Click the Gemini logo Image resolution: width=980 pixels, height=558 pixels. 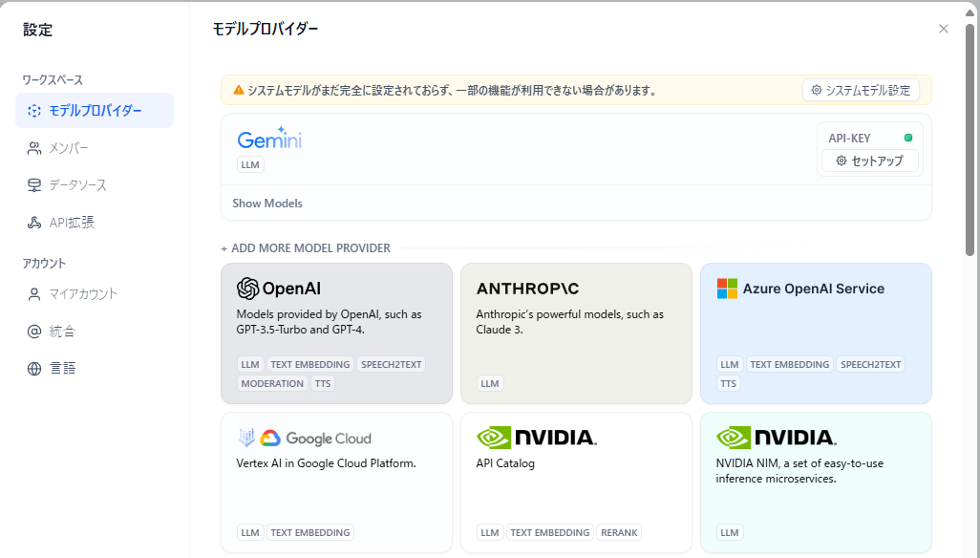point(269,139)
